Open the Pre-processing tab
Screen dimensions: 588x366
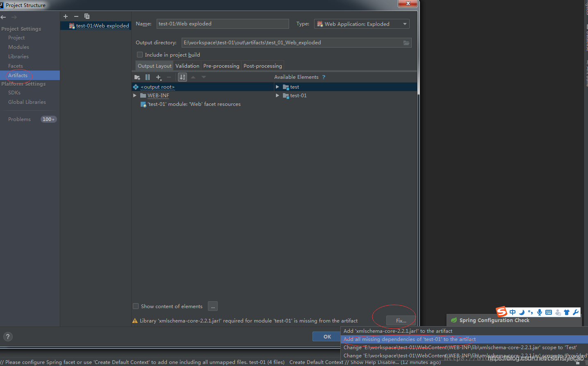221,66
